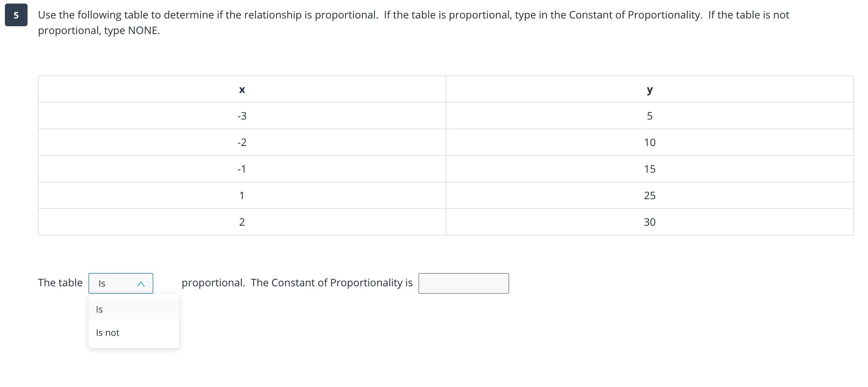This screenshot has height=387, width=868.
Task: Click the question number 5 badge
Action: point(16,15)
